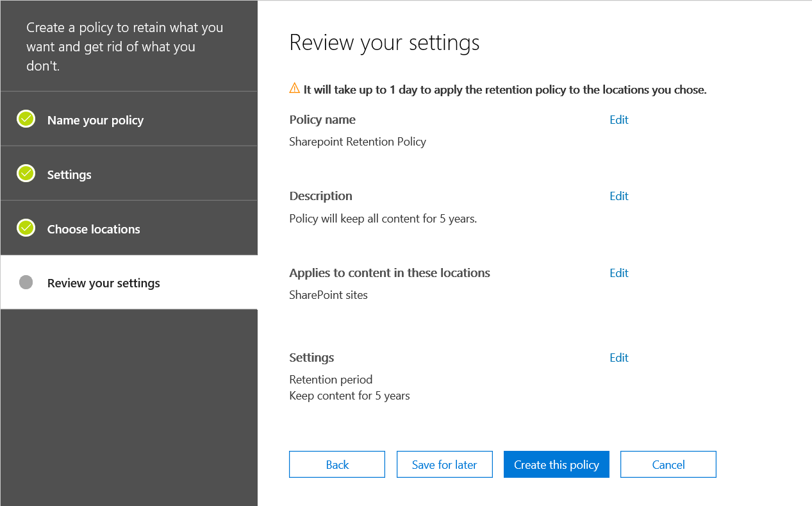812x506 pixels.
Task: Click the green checkmark beside Name your policy
Action: 26,119
